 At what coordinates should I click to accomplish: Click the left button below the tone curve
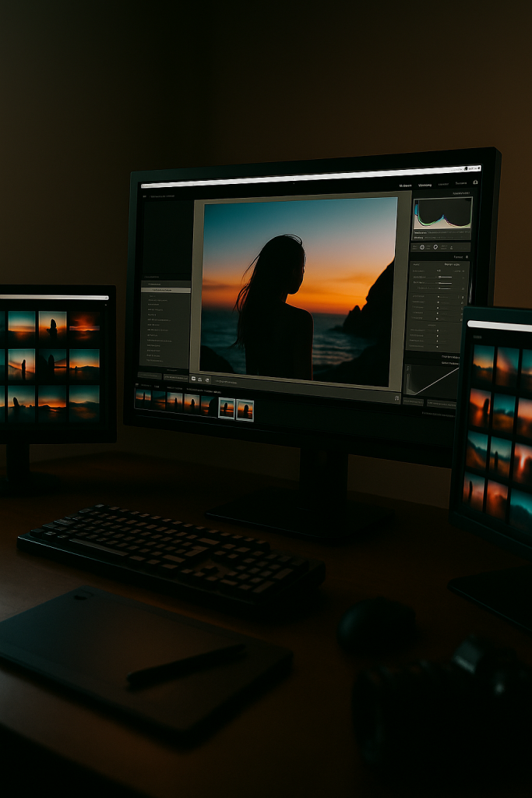414,402
